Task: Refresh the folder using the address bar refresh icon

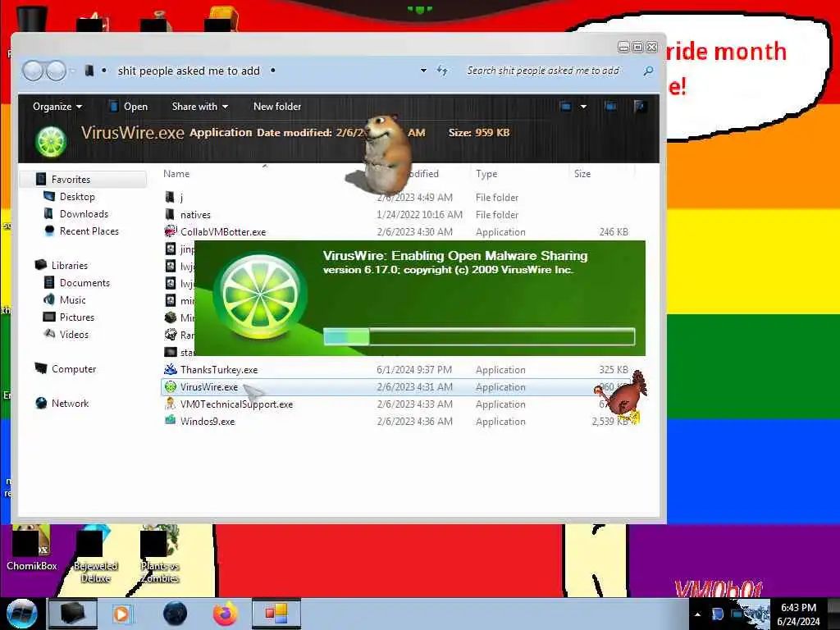Action: tap(442, 71)
